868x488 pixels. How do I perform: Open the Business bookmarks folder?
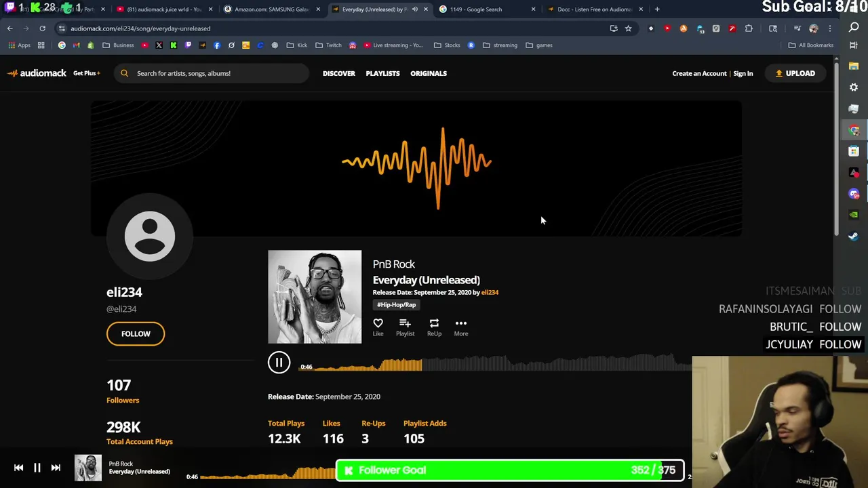tap(119, 45)
